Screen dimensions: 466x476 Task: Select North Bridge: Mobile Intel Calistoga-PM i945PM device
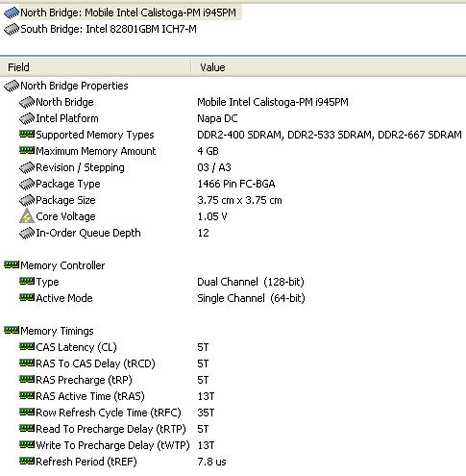128,13
